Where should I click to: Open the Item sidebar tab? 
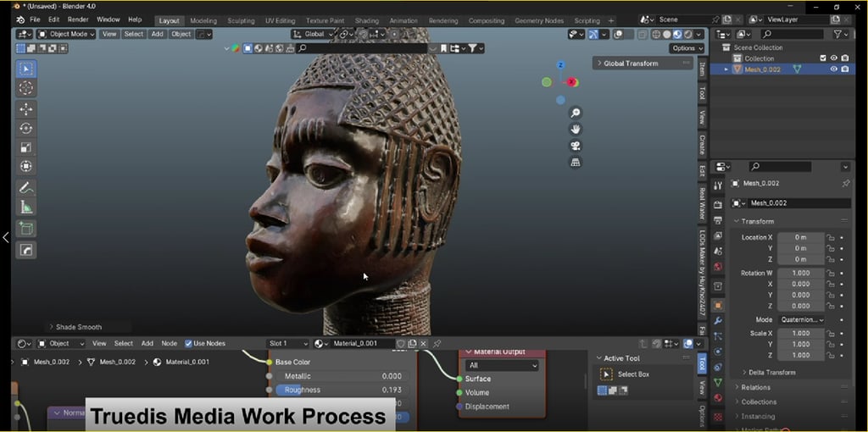[x=702, y=69]
